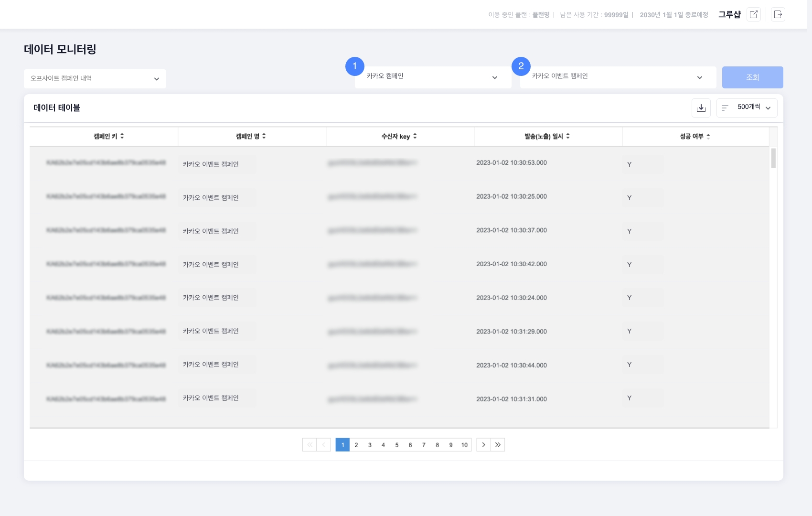
Task: Click the external link icon beside 그루샵
Action: (x=754, y=14)
